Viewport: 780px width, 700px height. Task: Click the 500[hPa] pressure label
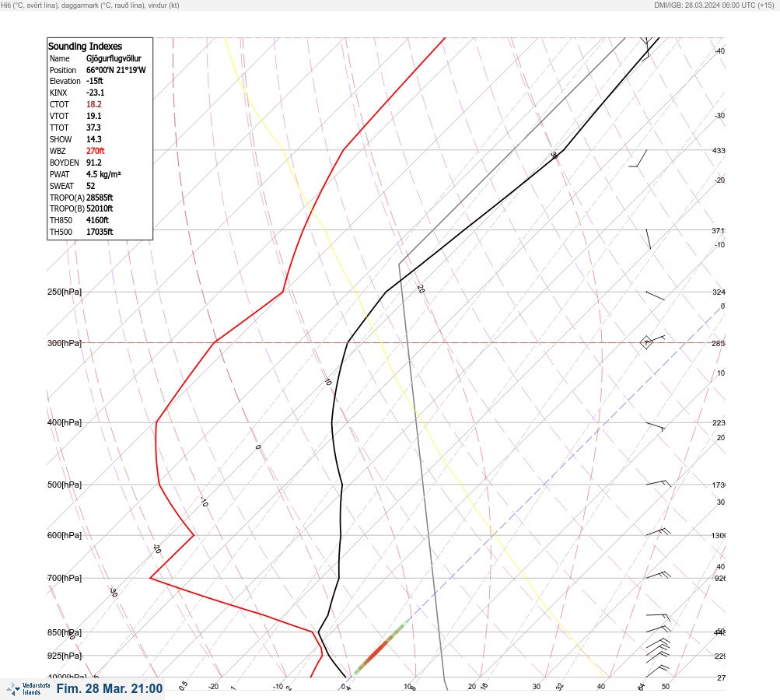(x=65, y=485)
